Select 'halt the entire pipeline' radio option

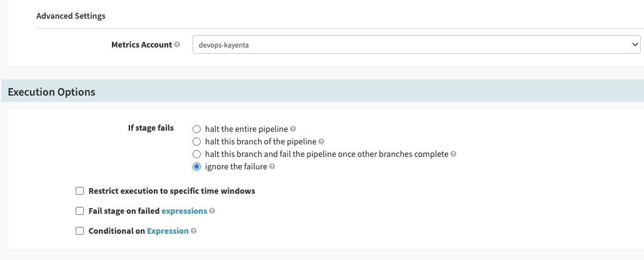click(x=197, y=129)
